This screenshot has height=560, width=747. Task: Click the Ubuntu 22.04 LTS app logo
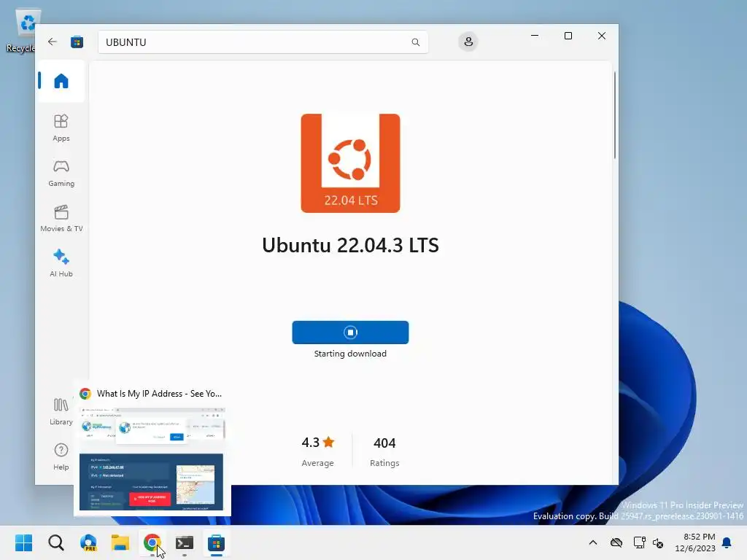click(x=350, y=163)
